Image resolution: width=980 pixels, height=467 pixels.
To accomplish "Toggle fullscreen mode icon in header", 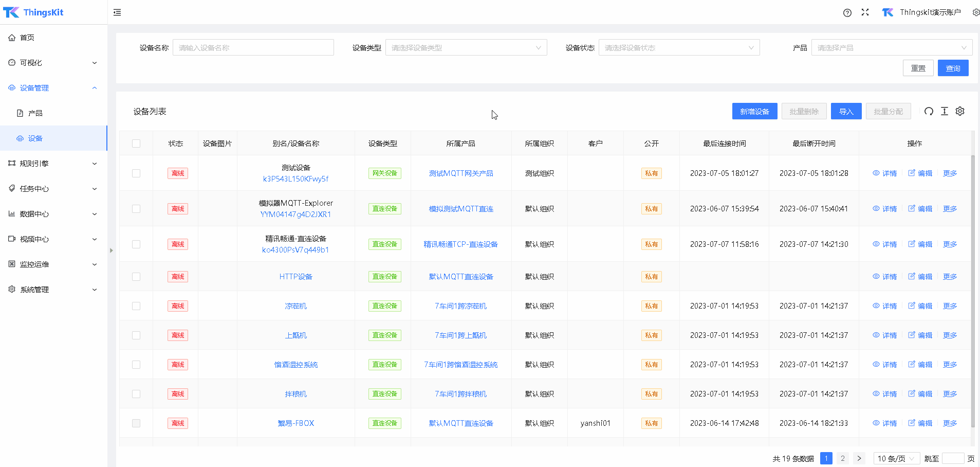I will pos(865,12).
